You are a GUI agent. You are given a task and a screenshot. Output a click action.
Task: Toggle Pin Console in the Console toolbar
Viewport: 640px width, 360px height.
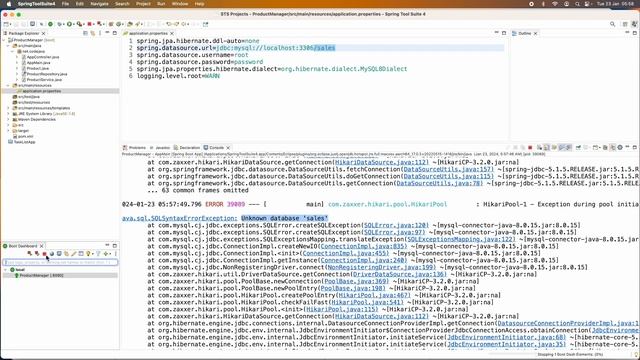pyautogui.click(x=578, y=147)
